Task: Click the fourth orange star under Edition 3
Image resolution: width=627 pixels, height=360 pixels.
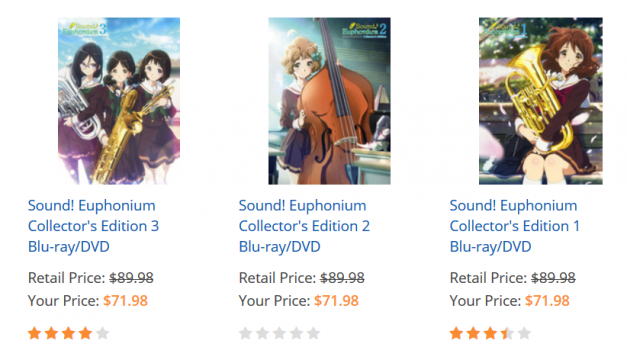Action: (85, 333)
